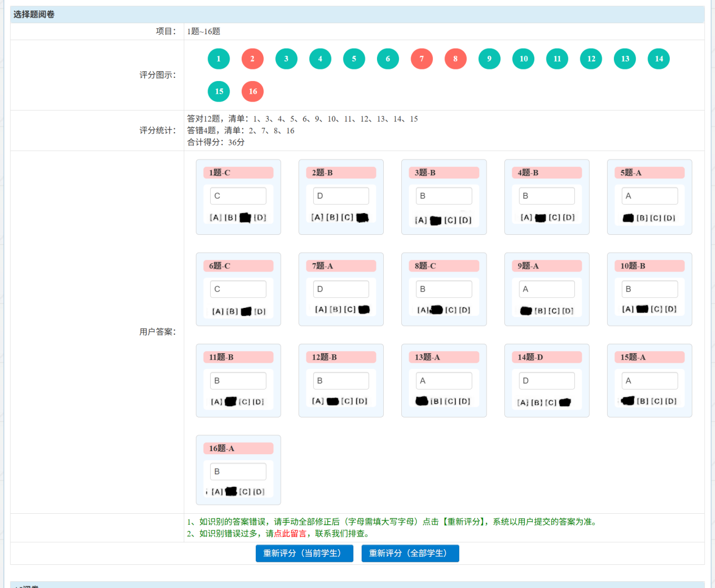
Task: Click the green question 14 circle
Action: [x=658, y=59]
